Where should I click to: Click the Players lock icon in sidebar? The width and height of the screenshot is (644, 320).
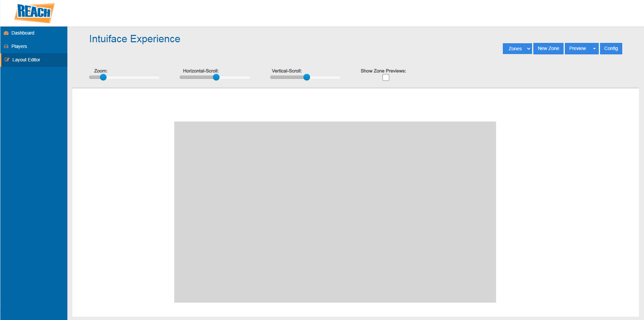(x=6, y=46)
